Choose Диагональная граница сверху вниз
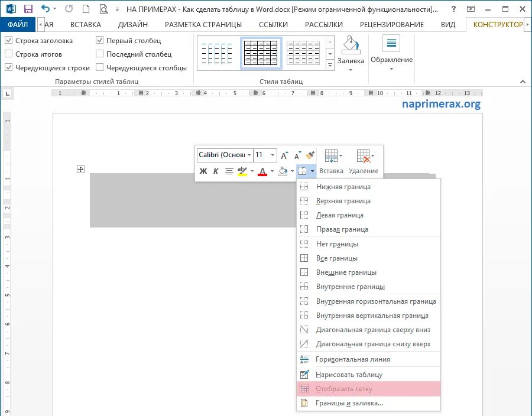Viewport: 532px width, 416px height. (368, 330)
